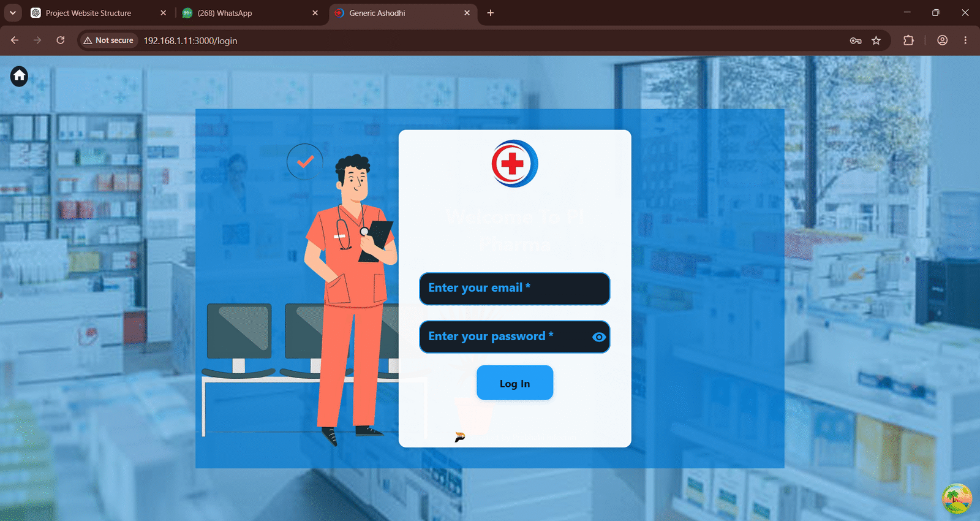
Task: Reload the current page
Action: [x=61, y=40]
